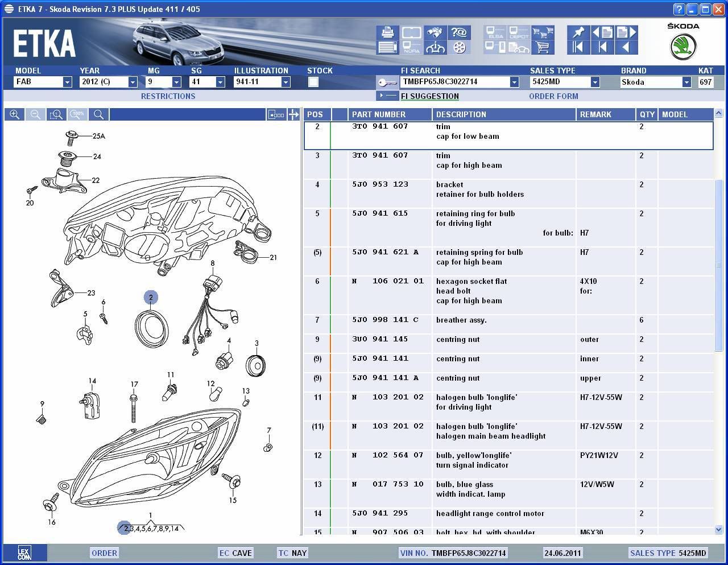The width and height of the screenshot is (728, 565).
Task: Click the vertical scrollbar thumb of parts list
Action: 719,266
